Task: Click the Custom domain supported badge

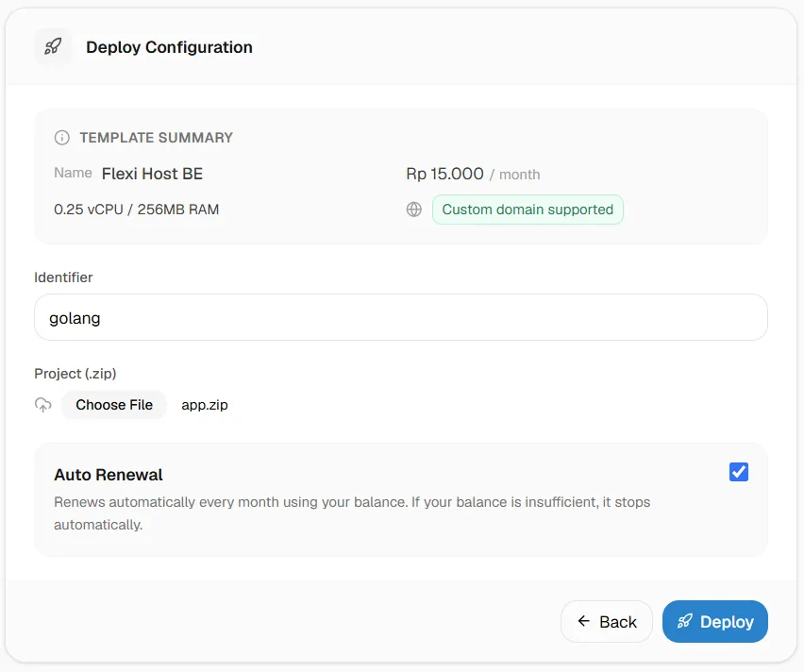Action: point(528,210)
